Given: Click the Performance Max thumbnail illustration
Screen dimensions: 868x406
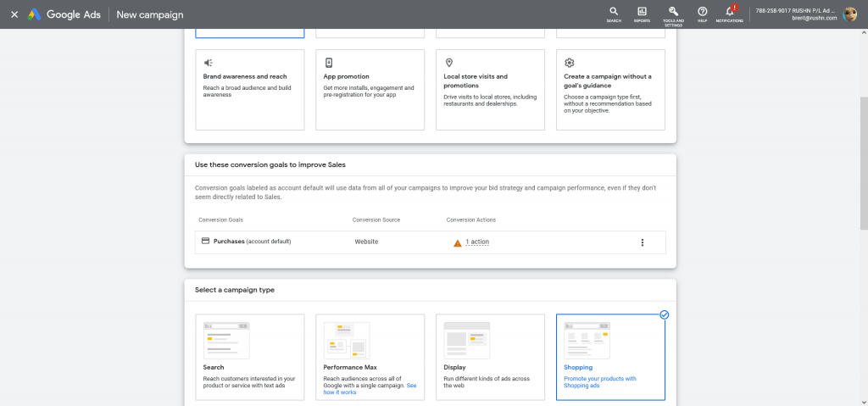Looking at the screenshot, I should point(347,340).
